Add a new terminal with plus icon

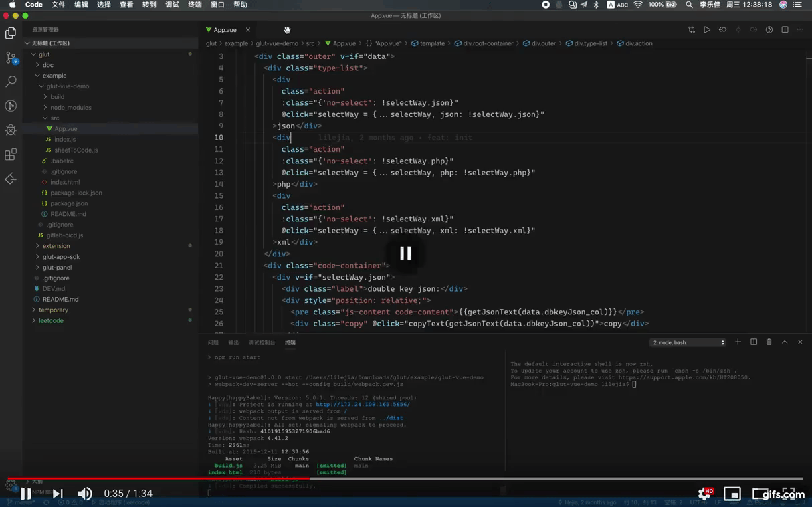pos(738,342)
